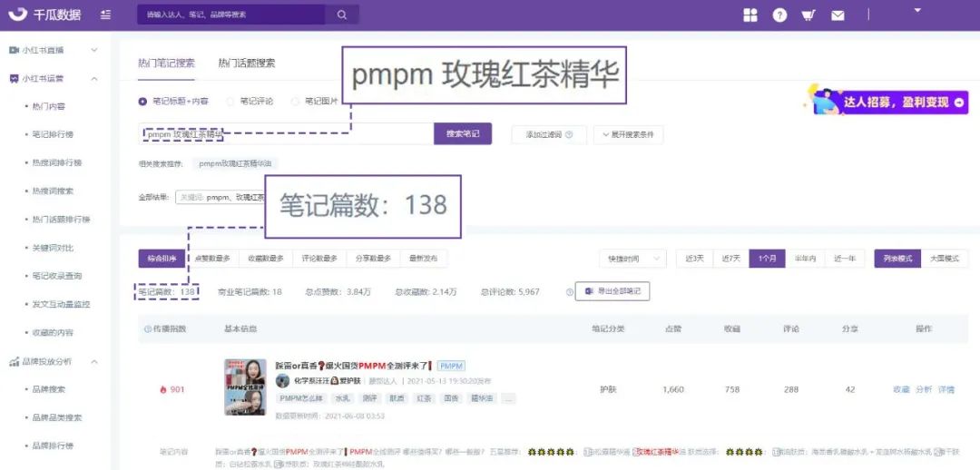Expand 展开搜索条件 options
The height and width of the screenshot is (470, 980).
(x=628, y=134)
